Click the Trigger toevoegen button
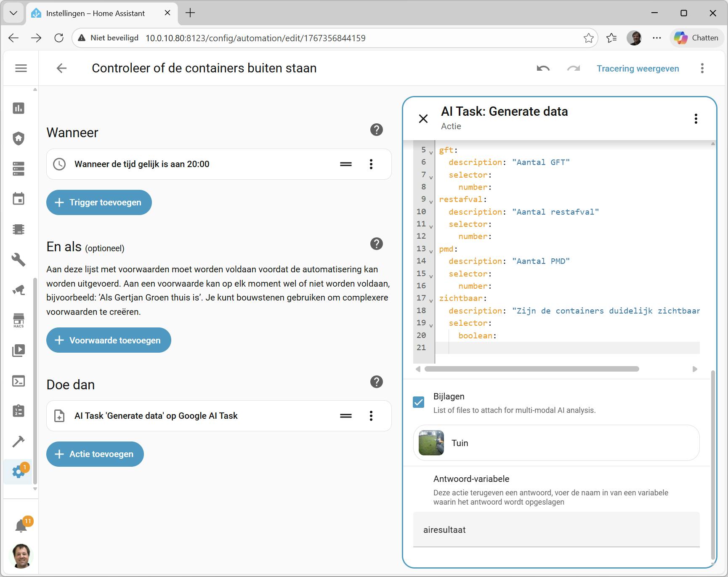 click(99, 202)
